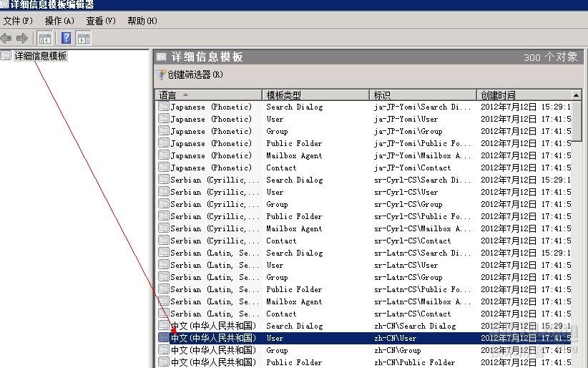Click the vertical scrollbar thumb
Image resolution: width=588 pixels, height=368 pixels.
click(576, 120)
